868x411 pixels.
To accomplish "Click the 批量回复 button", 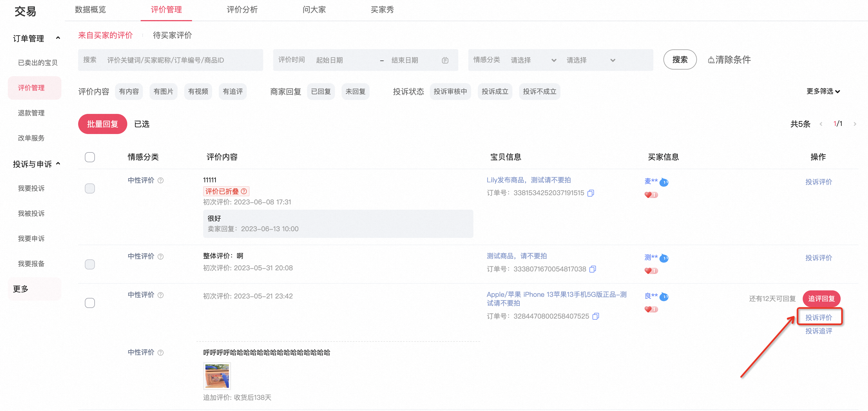I will [x=102, y=124].
